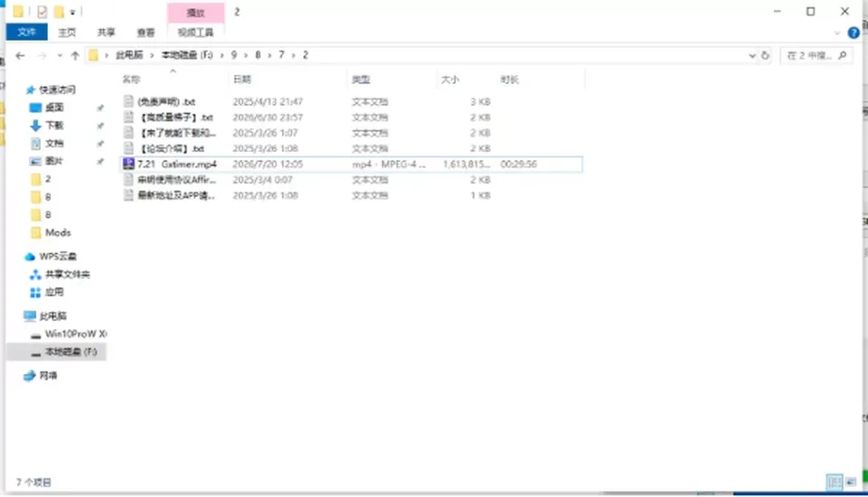Open the WPS云盘 cloud icon
The image size is (868, 497).
(x=30, y=257)
